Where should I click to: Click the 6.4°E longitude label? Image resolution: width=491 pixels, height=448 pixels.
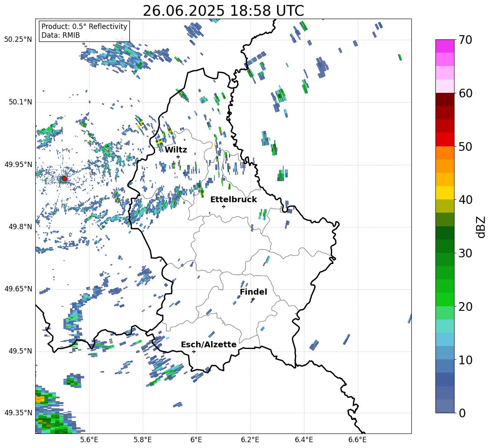click(304, 440)
